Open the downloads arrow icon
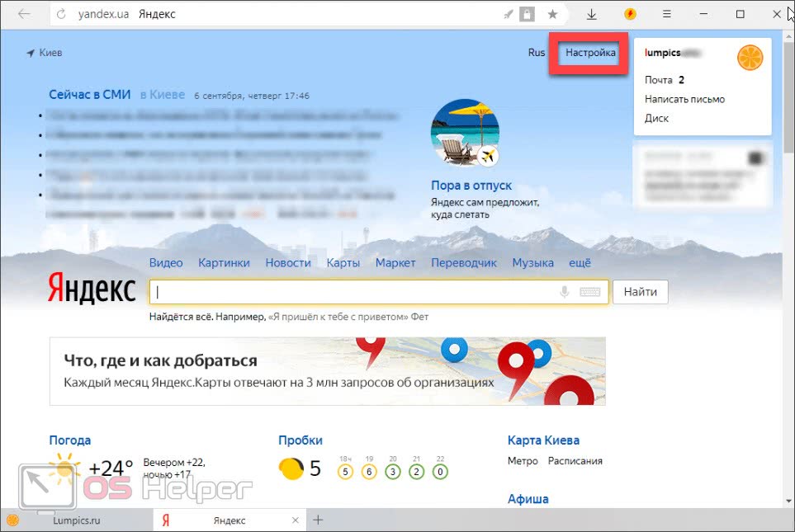 click(592, 14)
